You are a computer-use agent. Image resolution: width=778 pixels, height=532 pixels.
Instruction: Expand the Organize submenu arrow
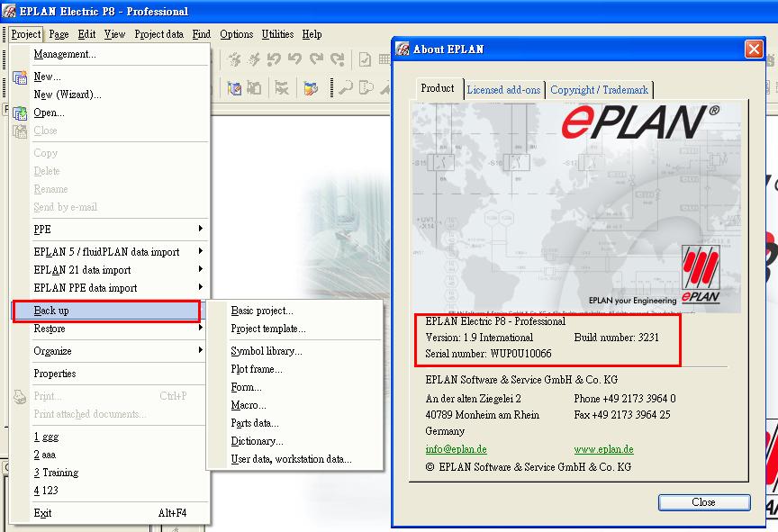pyautogui.click(x=201, y=350)
